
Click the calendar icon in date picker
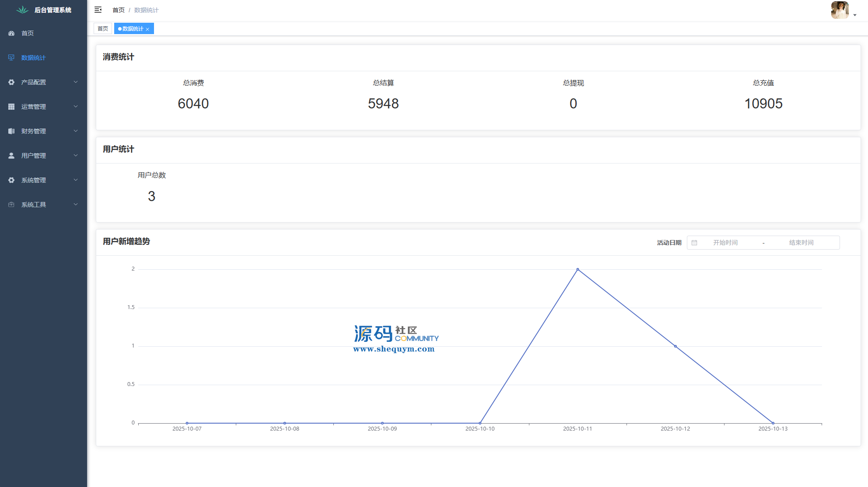coord(694,243)
